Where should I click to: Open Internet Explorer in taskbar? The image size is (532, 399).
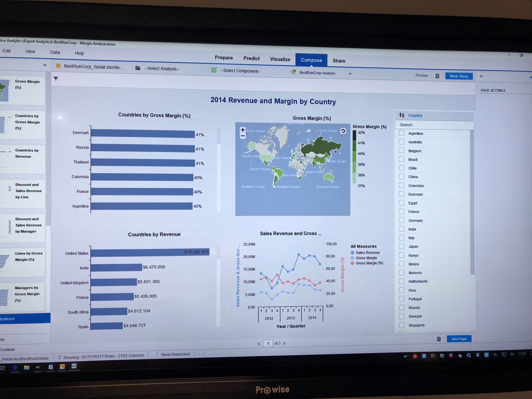point(15,367)
